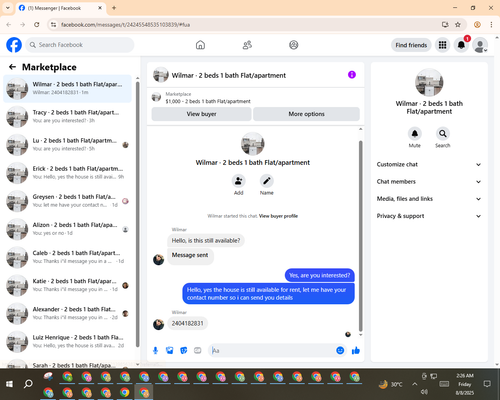
Task: Open the Facebook Home icon
Action: (x=200, y=45)
